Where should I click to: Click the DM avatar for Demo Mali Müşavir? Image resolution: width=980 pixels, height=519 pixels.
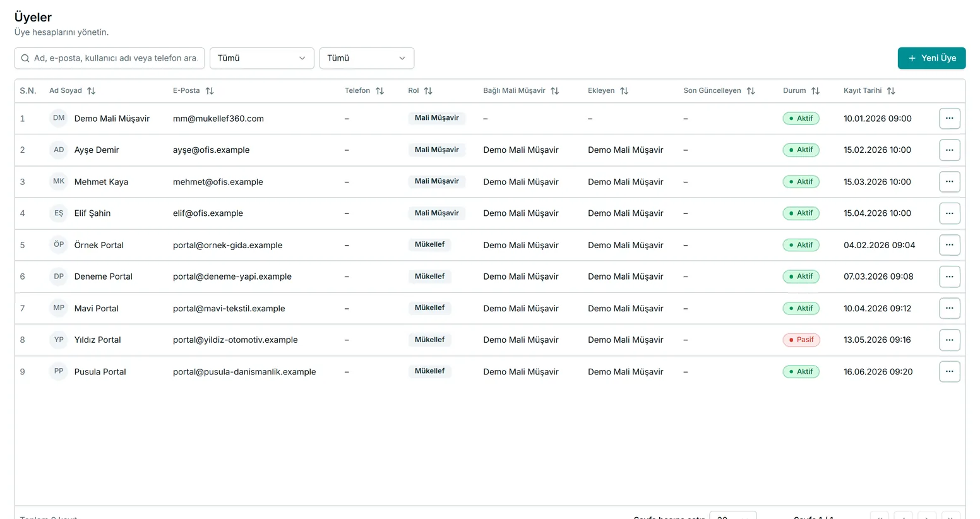point(59,118)
